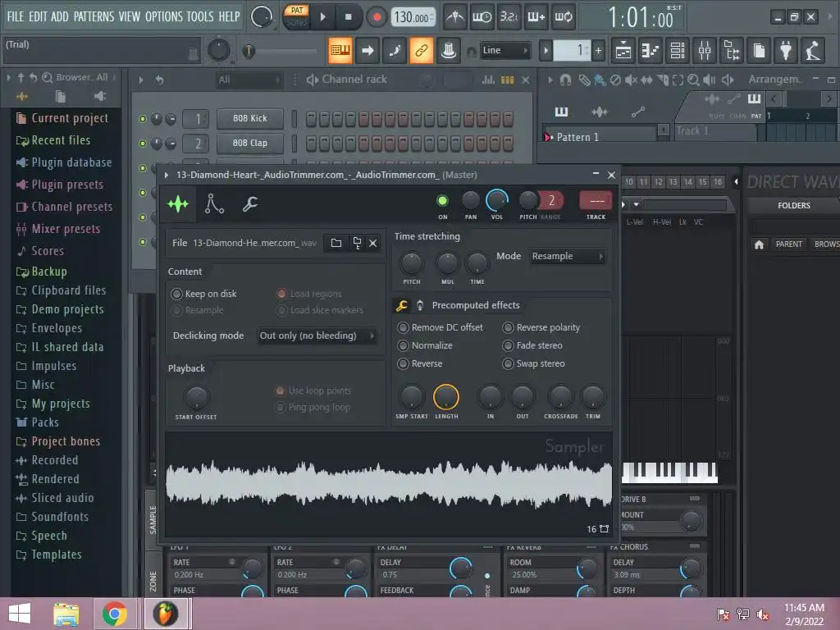Enable Swap stereo option

click(534, 363)
